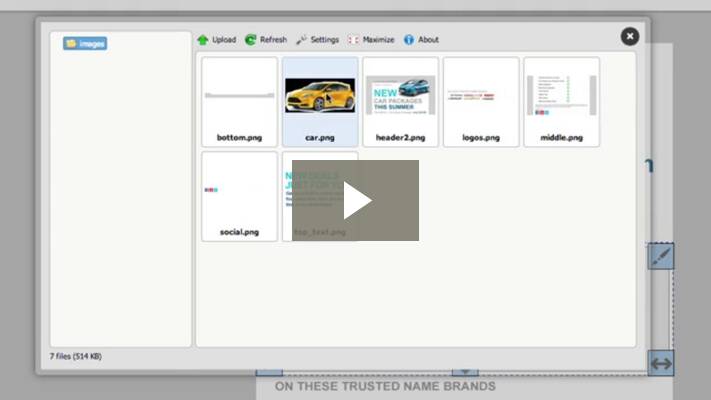711x400 pixels.
Task: Click 'ON THESE TRUSTED NAME BRANDS' text
Action: coord(385,386)
